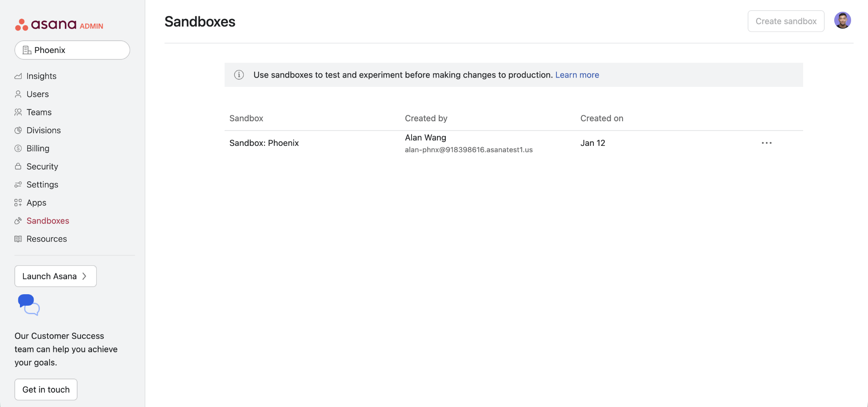Click the info icon in banner
Screen dimensions: 868x407
(x=239, y=75)
